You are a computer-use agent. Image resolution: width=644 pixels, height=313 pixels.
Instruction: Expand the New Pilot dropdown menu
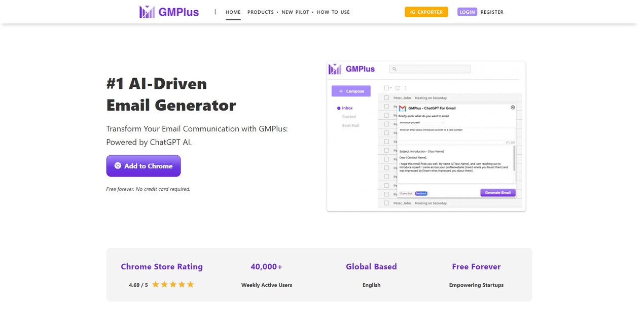pyautogui.click(x=297, y=12)
